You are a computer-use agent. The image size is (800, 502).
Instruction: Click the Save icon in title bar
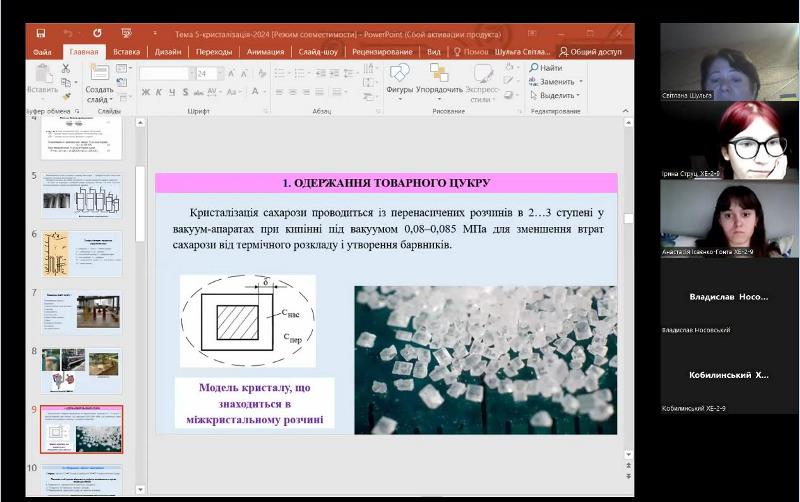click(42, 32)
